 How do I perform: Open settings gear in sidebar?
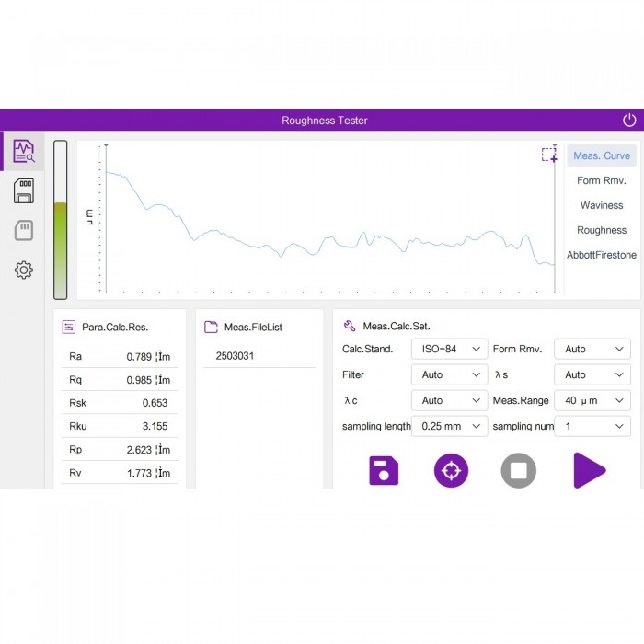pos(24,270)
